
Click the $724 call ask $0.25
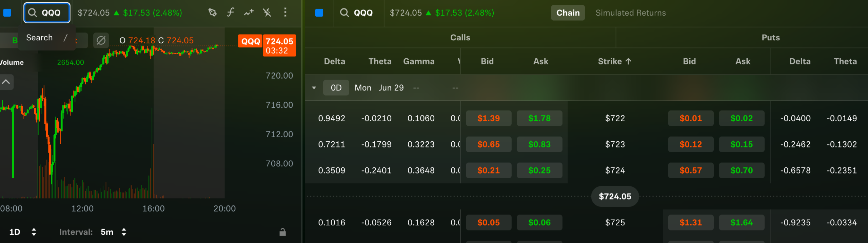coord(539,170)
